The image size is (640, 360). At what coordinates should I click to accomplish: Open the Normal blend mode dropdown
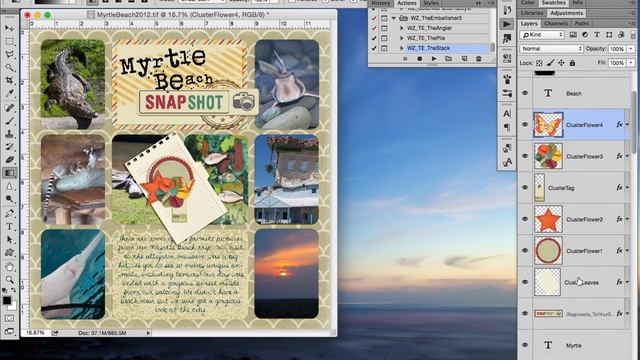click(551, 49)
